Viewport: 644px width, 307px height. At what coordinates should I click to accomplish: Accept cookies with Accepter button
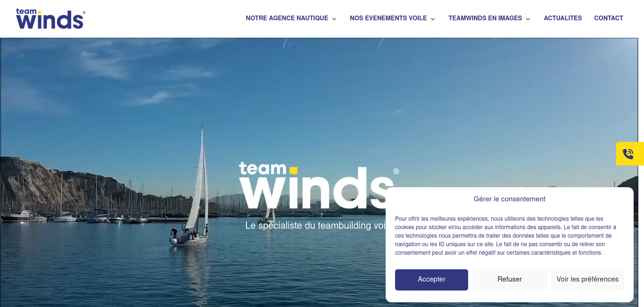click(431, 280)
